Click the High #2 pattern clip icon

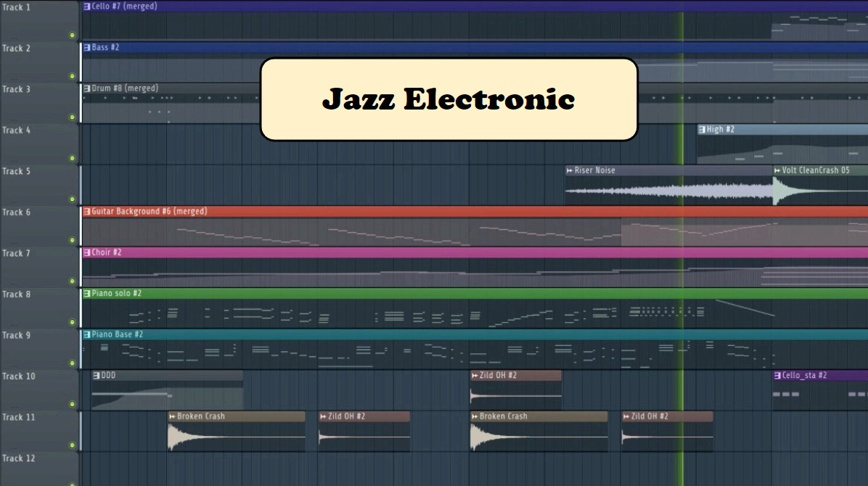[x=702, y=130]
